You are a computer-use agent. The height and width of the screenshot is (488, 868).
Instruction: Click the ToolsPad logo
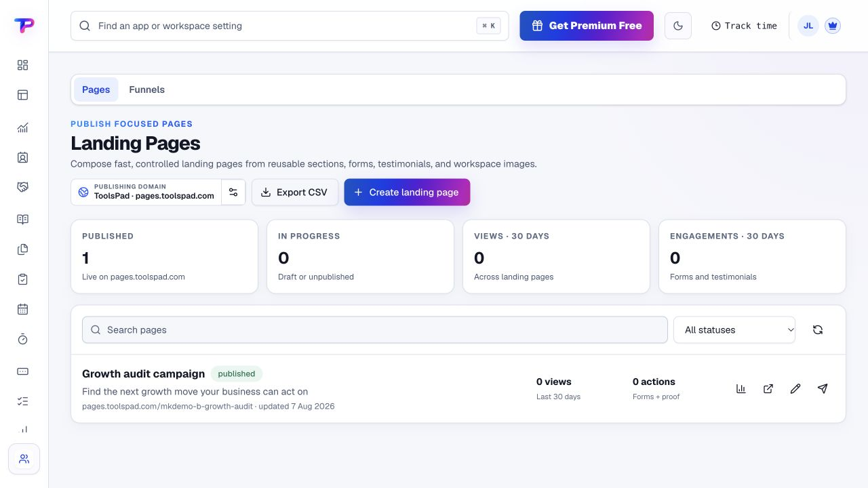click(x=24, y=26)
